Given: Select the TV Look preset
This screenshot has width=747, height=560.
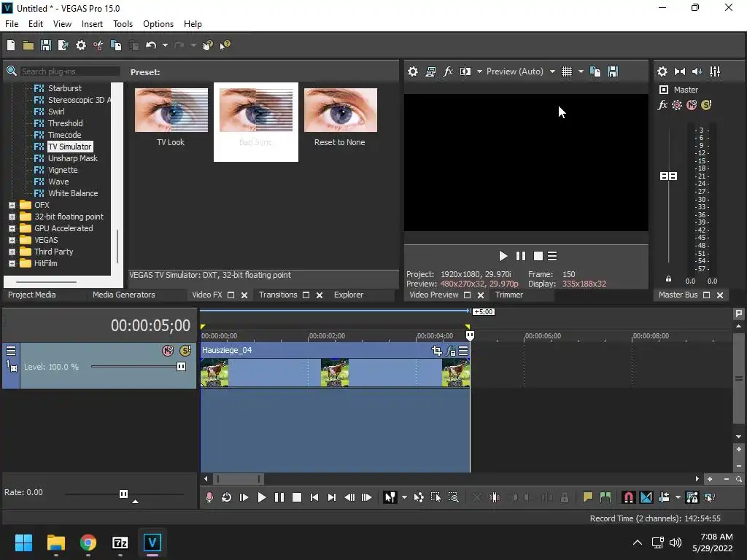Looking at the screenshot, I should [x=171, y=117].
